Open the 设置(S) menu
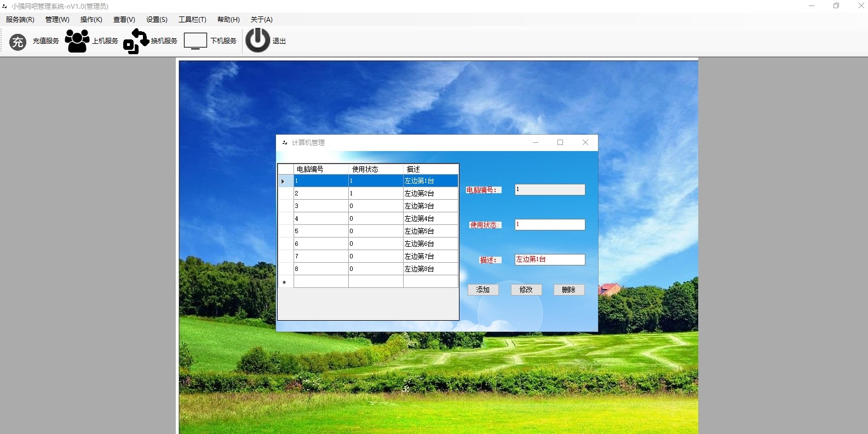Viewport: 868px width, 434px height. point(157,20)
